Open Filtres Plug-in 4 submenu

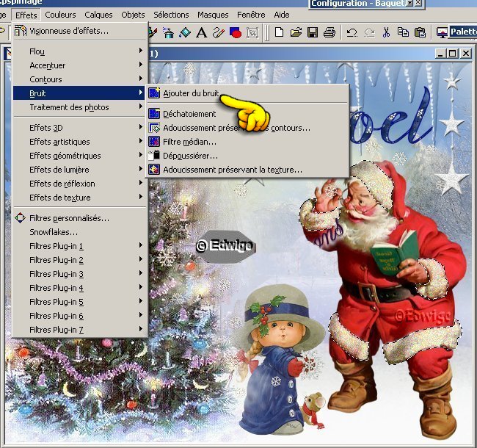click(79, 288)
